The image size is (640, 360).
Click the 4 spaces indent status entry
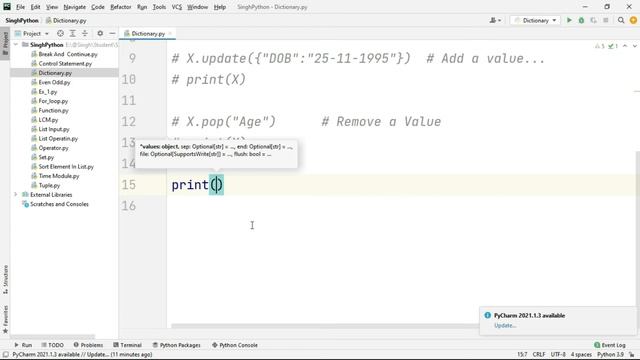[x=581, y=355]
